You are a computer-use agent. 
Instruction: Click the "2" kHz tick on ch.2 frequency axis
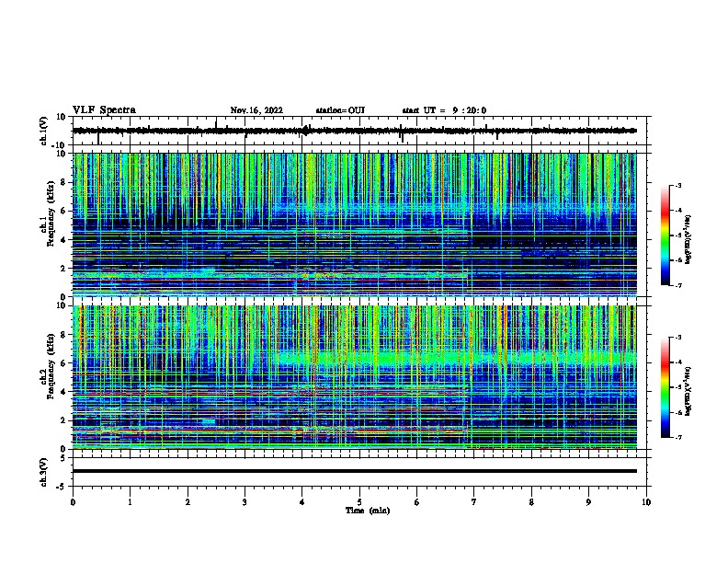[x=63, y=420]
